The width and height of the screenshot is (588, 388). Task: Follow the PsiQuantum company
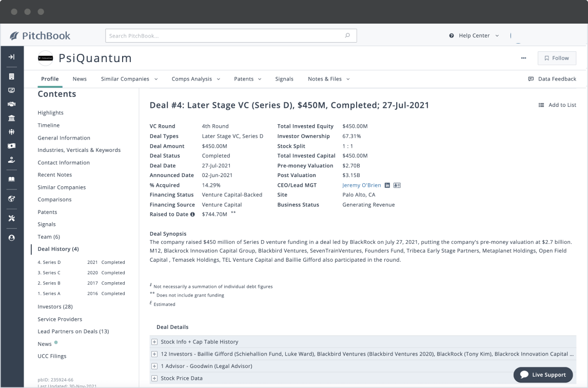click(x=557, y=58)
